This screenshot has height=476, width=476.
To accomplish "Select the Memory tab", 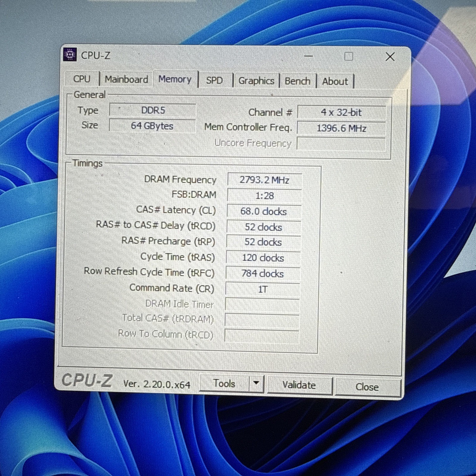I will click(175, 79).
